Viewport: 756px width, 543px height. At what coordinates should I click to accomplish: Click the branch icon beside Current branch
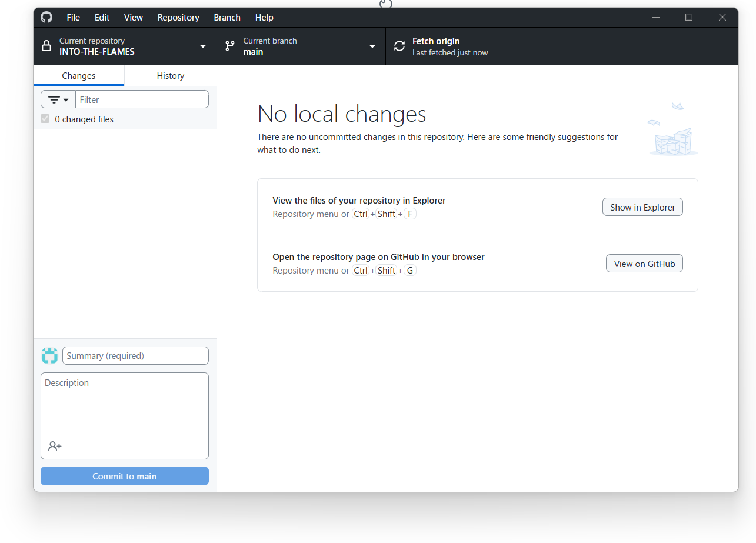coord(230,46)
